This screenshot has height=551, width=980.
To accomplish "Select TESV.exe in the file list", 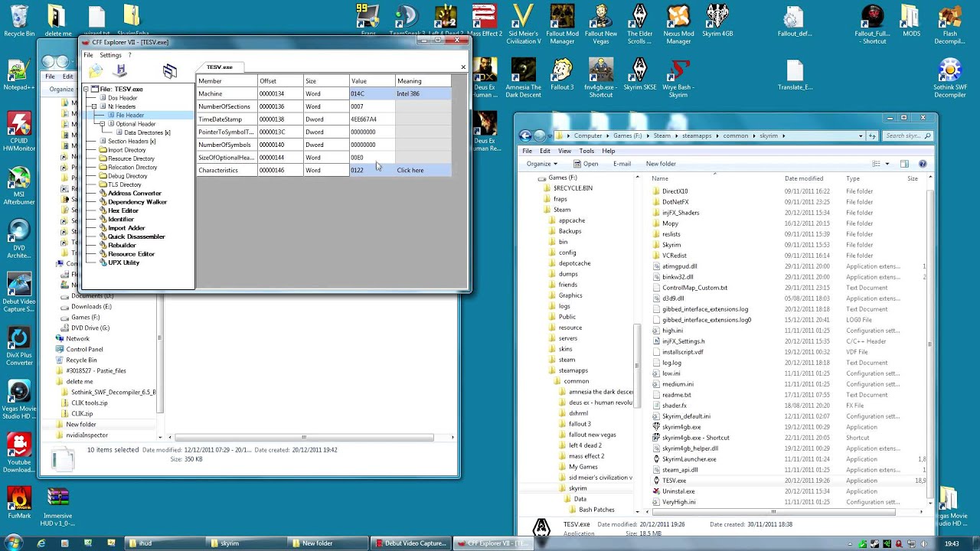I will pos(674,481).
